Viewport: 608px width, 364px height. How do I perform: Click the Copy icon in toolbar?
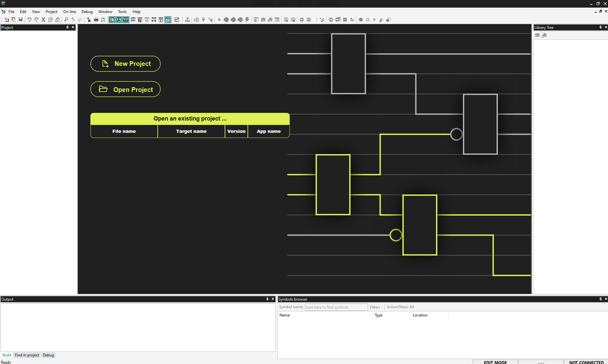[x=50, y=20]
